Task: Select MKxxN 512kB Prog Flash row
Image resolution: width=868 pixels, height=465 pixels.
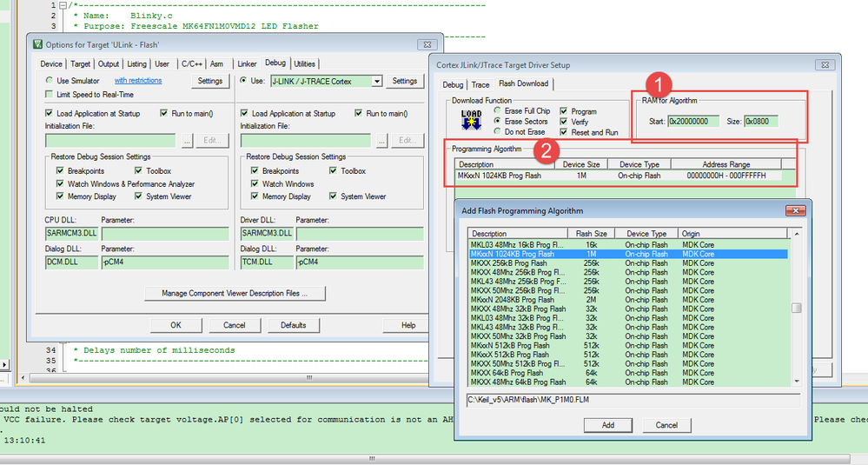Action: pos(628,345)
